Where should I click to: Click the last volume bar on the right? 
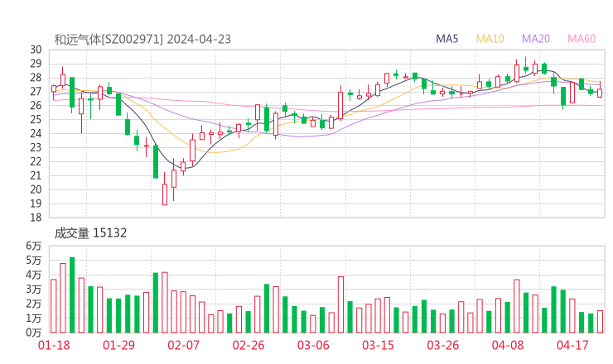tap(600, 322)
